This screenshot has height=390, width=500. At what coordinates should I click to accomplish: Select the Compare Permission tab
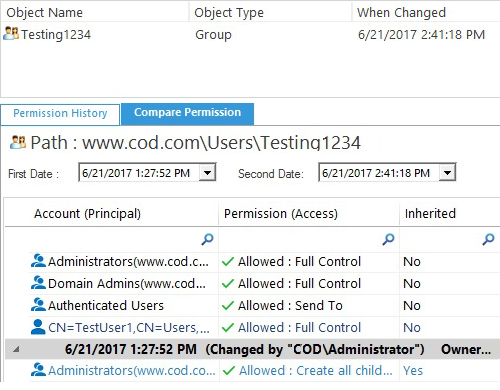187,113
